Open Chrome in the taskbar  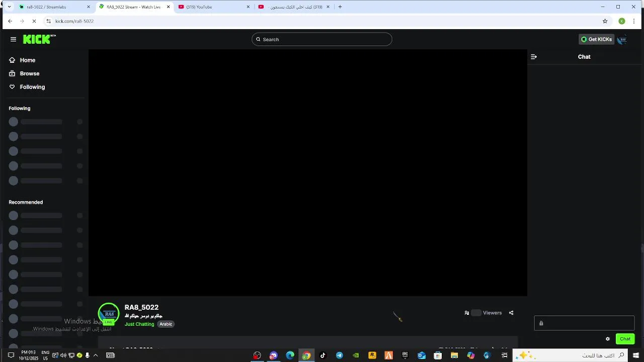point(306,355)
